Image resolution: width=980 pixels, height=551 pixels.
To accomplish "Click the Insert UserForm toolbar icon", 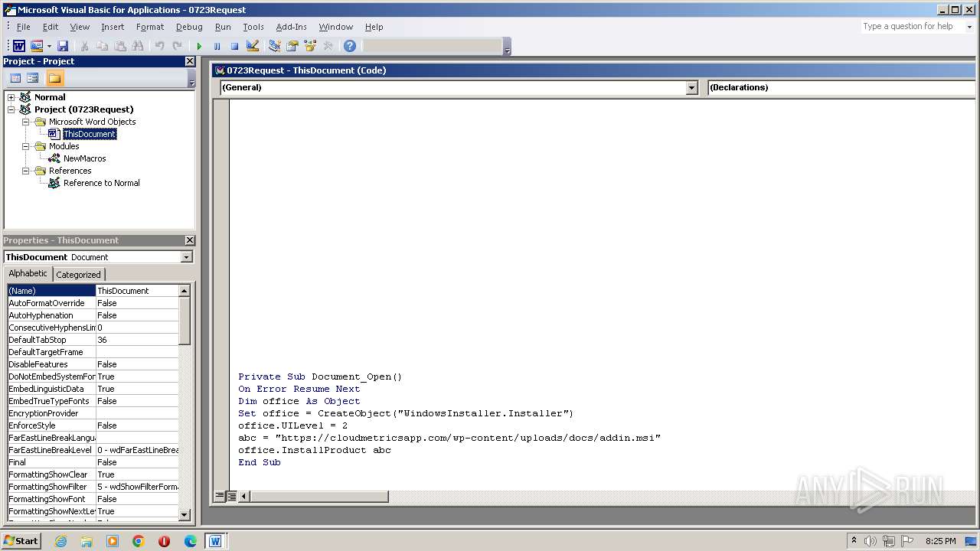I will point(36,46).
